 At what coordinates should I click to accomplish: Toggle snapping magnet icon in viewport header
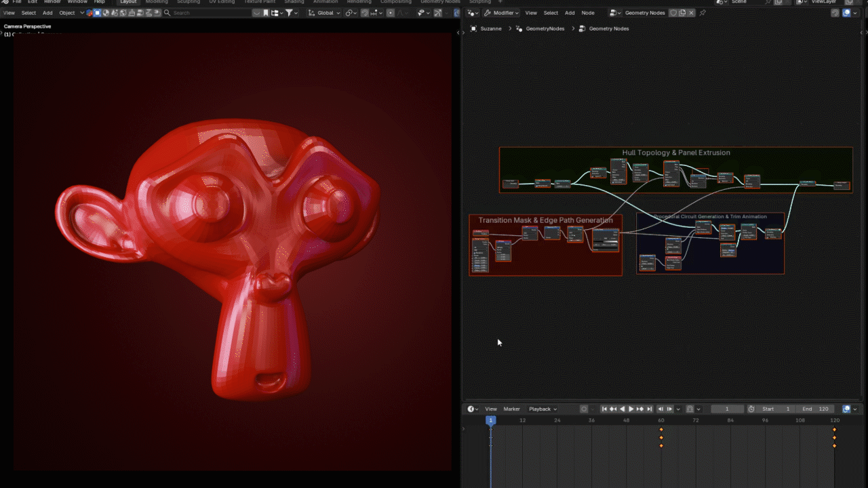(365, 13)
